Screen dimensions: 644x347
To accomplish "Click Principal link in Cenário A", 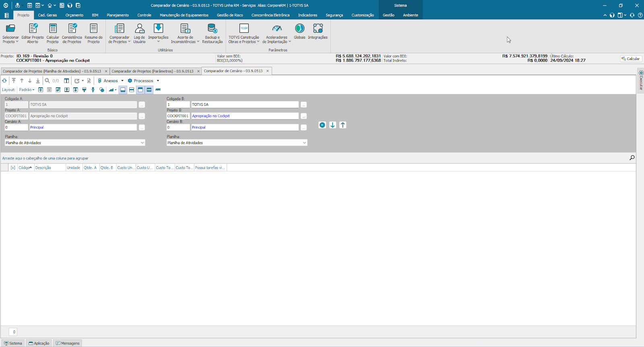I will click(x=37, y=127).
